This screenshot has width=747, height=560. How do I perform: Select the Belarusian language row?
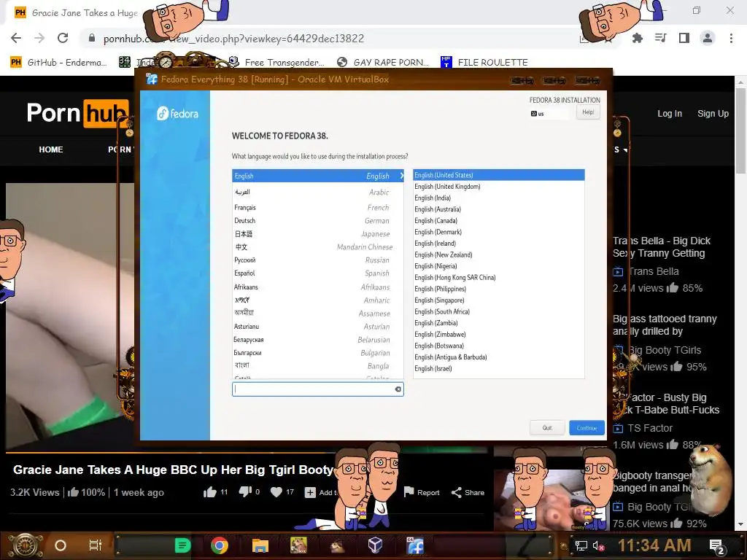point(318,340)
